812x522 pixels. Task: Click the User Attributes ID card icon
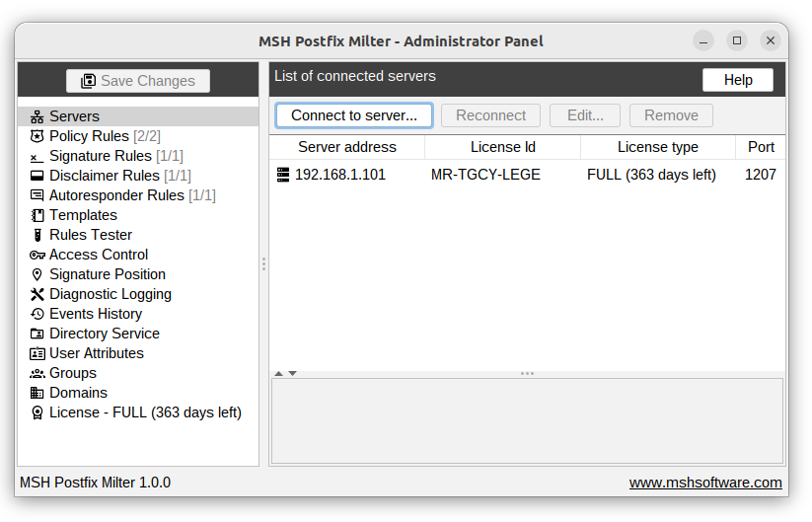(37, 353)
